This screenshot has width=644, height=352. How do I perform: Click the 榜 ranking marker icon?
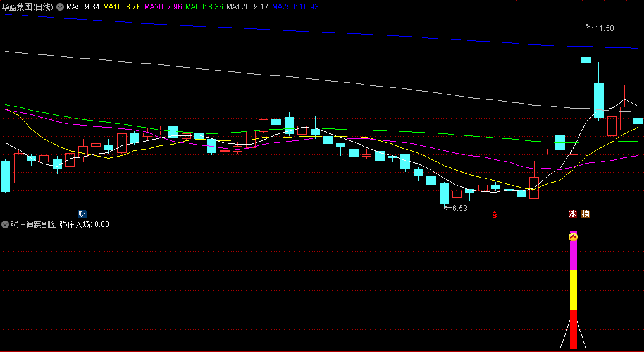tap(585, 214)
